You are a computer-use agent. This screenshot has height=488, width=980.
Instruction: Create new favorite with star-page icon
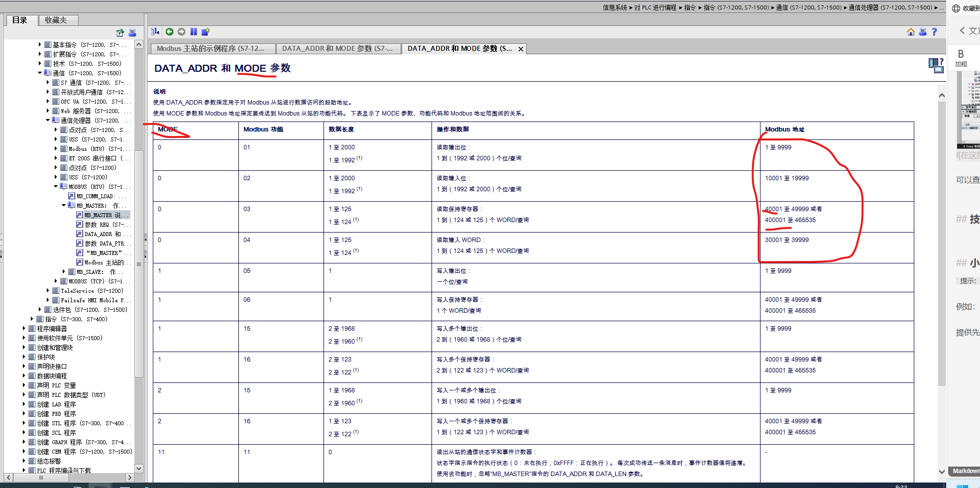(205, 31)
